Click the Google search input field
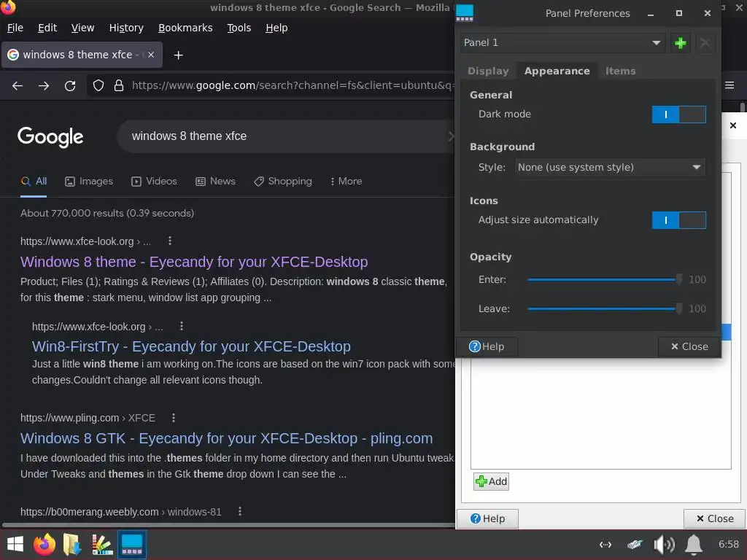 pos(286,136)
